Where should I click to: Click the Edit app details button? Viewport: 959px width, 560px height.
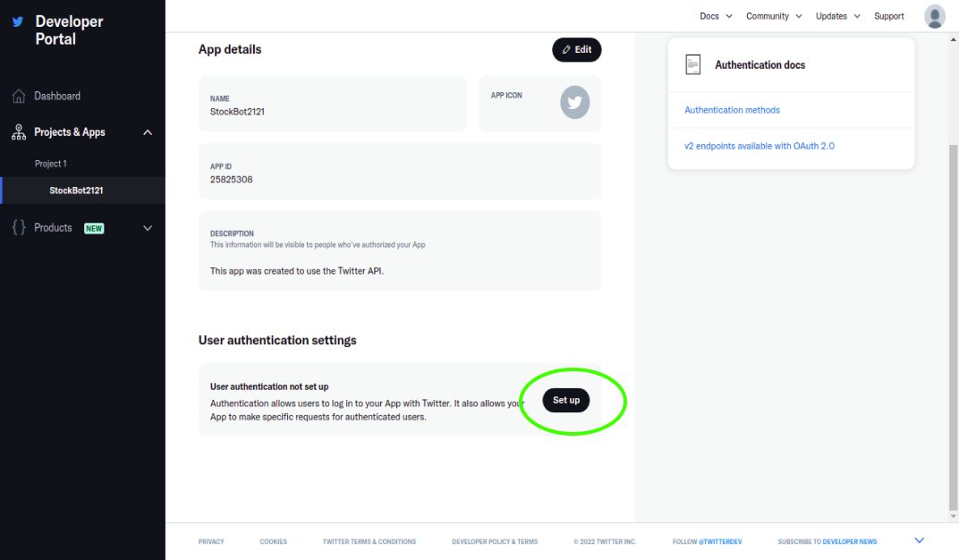[576, 50]
